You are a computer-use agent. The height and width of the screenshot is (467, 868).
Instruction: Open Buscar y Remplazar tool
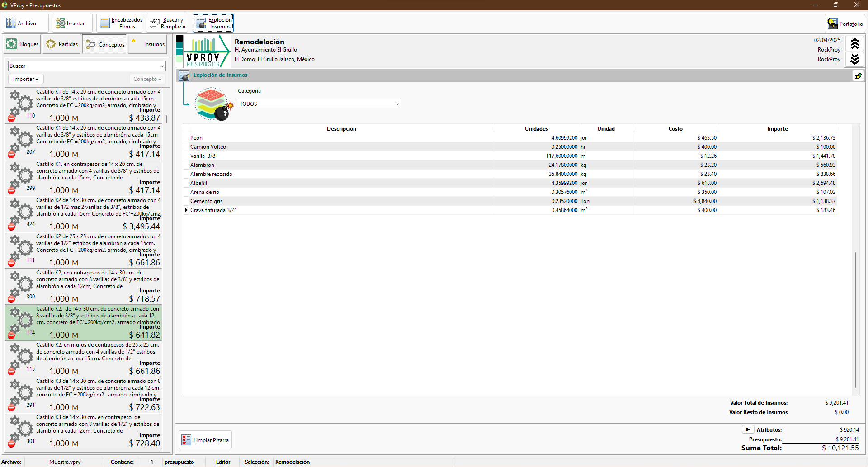167,24
